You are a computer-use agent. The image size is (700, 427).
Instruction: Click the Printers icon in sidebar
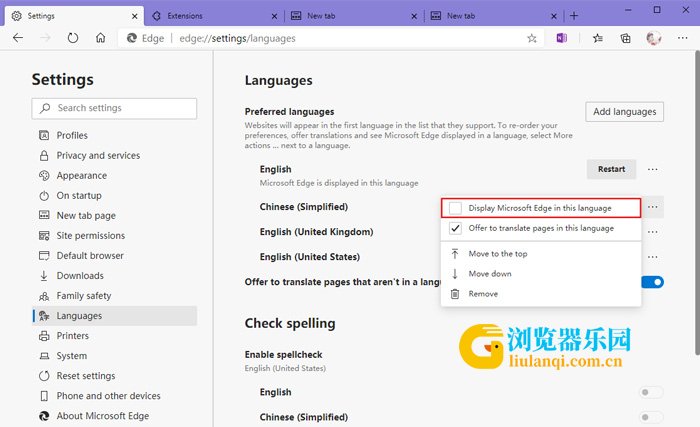tap(44, 336)
